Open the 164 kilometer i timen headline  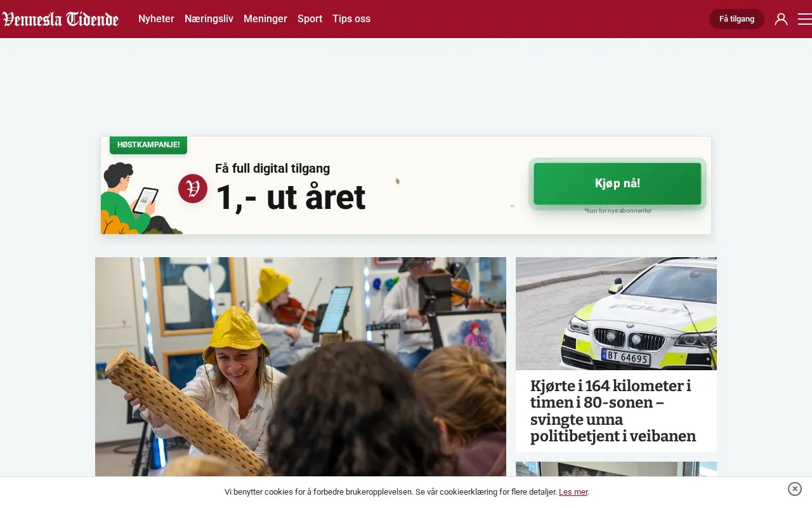tap(613, 411)
